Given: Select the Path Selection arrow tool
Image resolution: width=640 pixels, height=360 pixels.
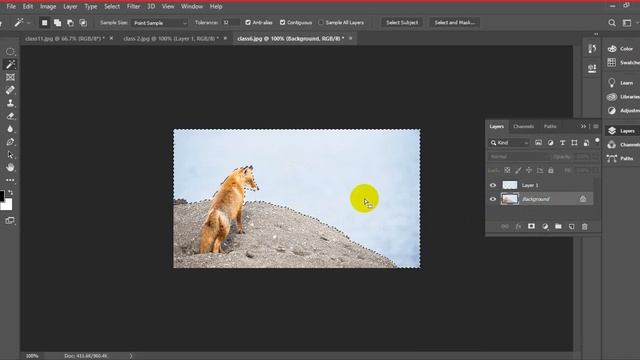Looking at the screenshot, I should click(10, 155).
